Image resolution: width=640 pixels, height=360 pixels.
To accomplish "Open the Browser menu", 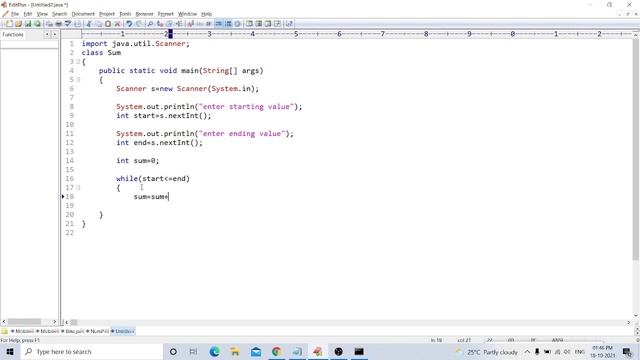I will 144,14.
